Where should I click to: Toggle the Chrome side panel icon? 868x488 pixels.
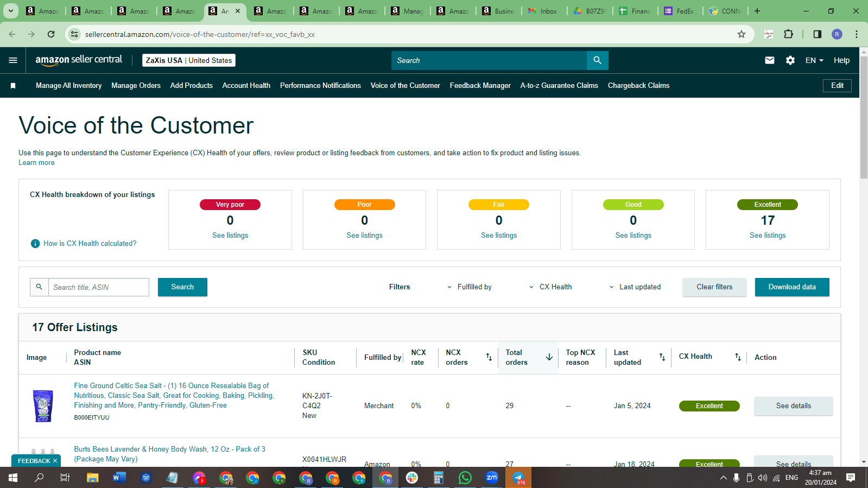[818, 34]
